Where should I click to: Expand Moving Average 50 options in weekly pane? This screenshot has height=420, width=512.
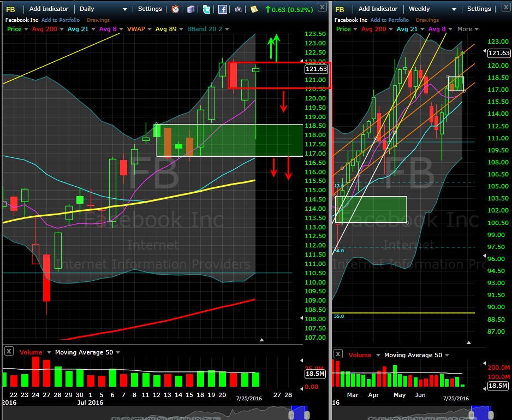(x=447, y=355)
